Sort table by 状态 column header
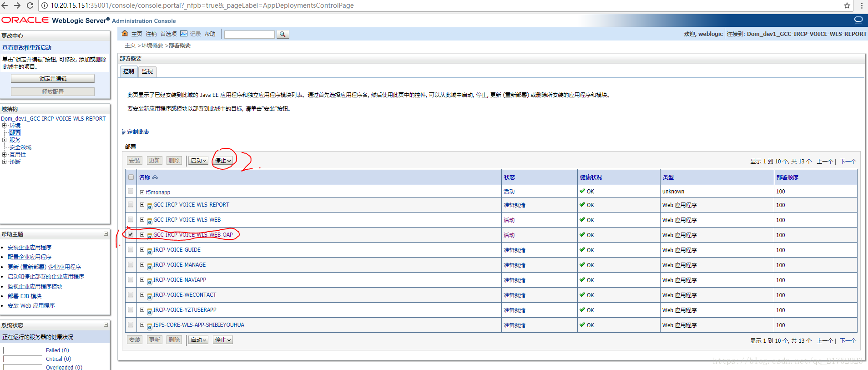The width and height of the screenshot is (868, 370). 510,177
